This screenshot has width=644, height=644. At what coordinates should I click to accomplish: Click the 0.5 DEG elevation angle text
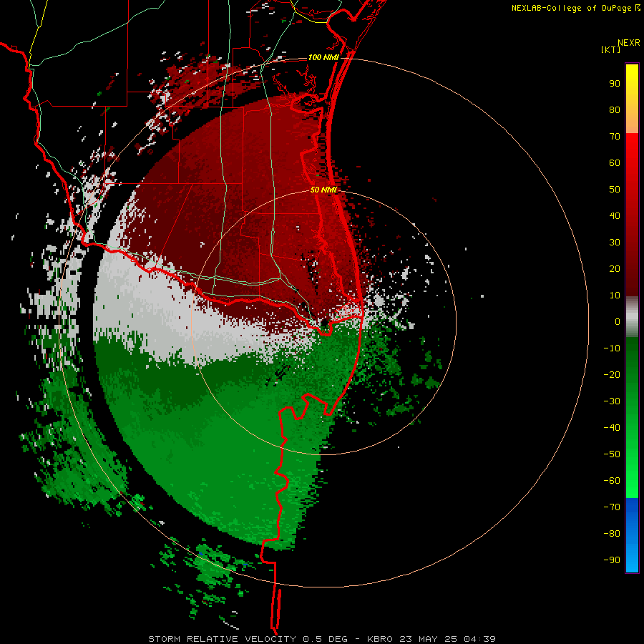[325, 639]
